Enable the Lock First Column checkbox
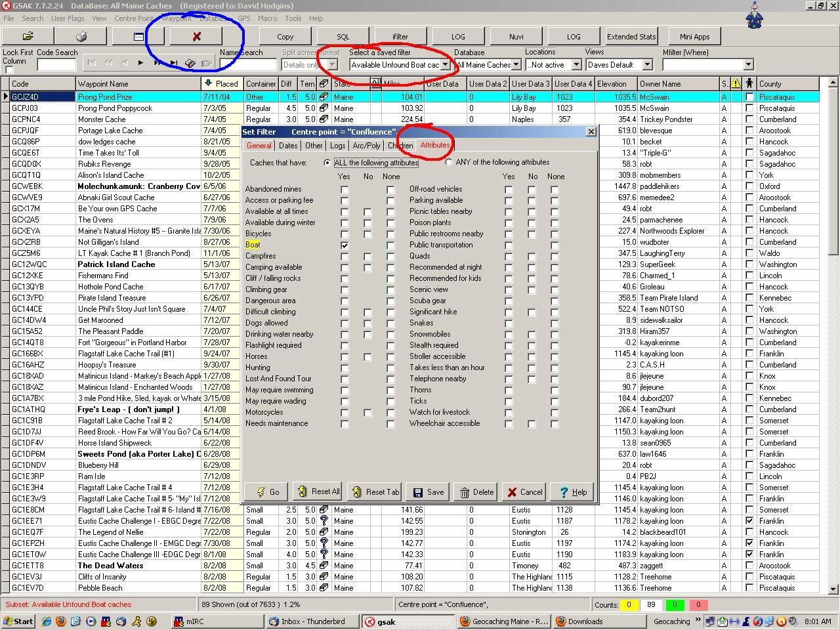 [9, 70]
